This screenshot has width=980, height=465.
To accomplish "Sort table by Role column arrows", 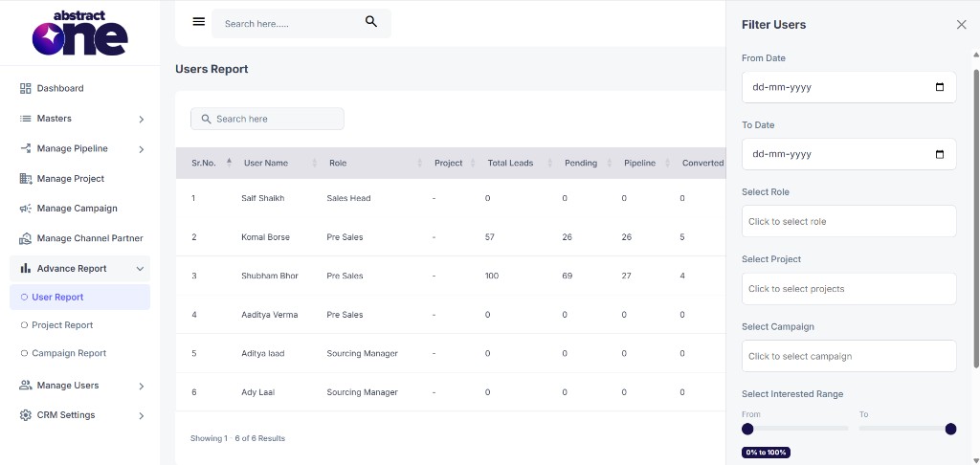I will coord(419,163).
